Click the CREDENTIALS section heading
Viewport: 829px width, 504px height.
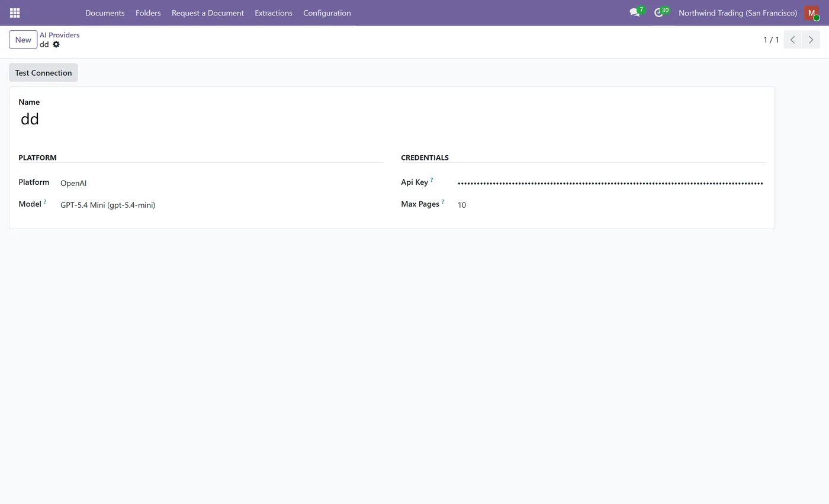(x=425, y=158)
